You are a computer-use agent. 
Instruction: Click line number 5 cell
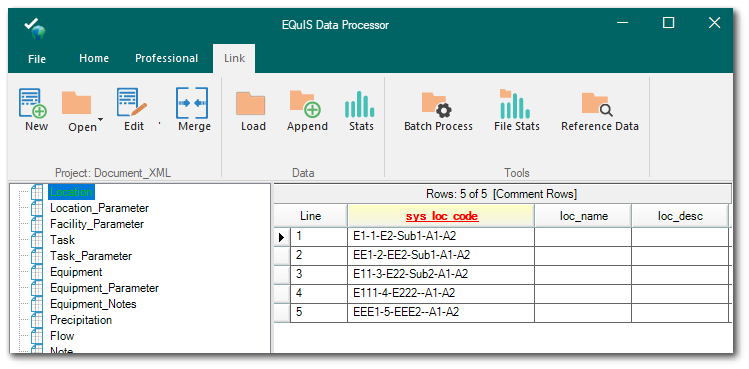click(x=319, y=312)
